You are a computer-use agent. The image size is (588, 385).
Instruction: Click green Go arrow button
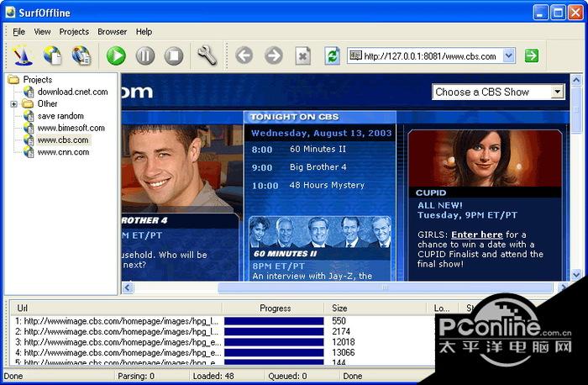tap(532, 56)
